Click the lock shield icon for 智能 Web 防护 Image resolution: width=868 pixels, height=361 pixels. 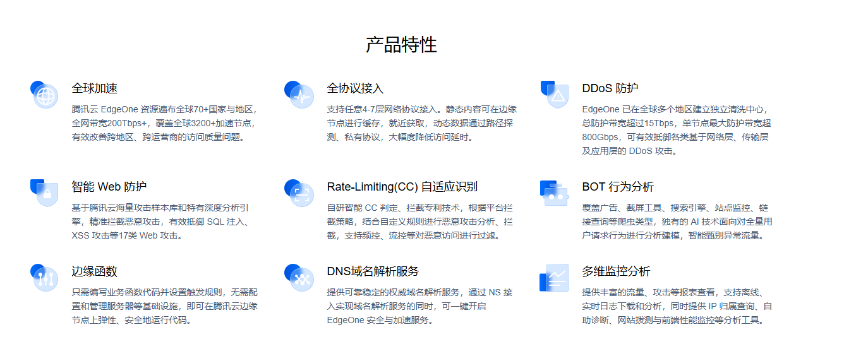(x=44, y=193)
